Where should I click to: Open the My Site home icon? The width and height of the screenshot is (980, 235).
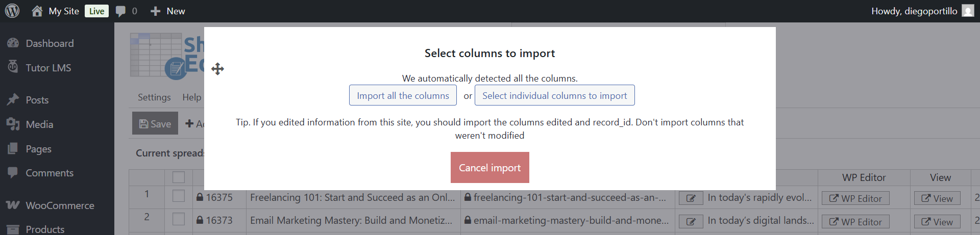click(x=37, y=11)
